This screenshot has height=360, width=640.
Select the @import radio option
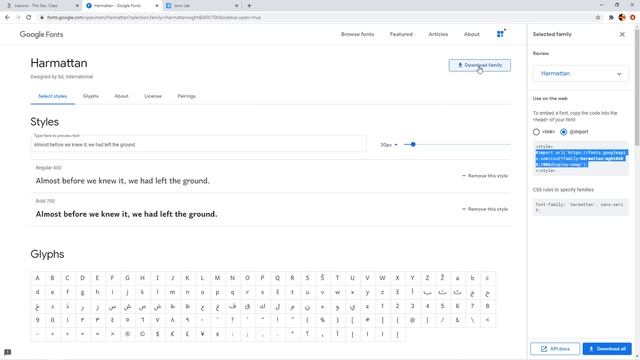coord(563,132)
